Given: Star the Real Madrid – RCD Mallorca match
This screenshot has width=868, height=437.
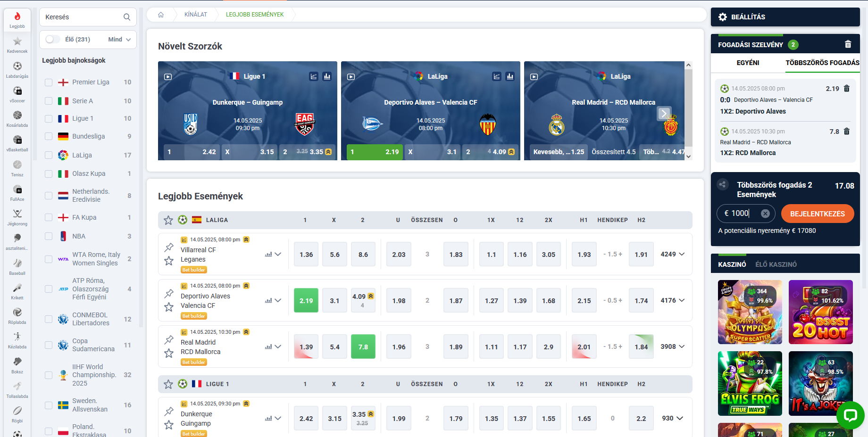Looking at the screenshot, I should pyautogui.click(x=169, y=353).
